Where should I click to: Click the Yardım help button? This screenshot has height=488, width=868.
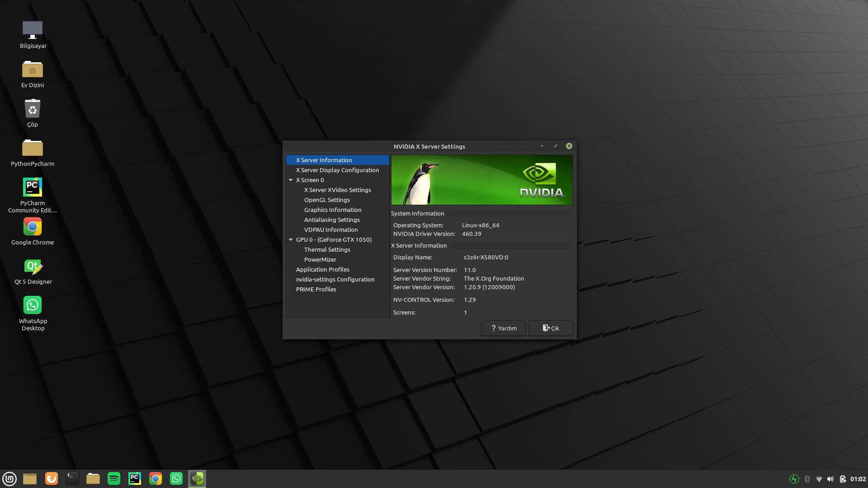click(x=504, y=328)
